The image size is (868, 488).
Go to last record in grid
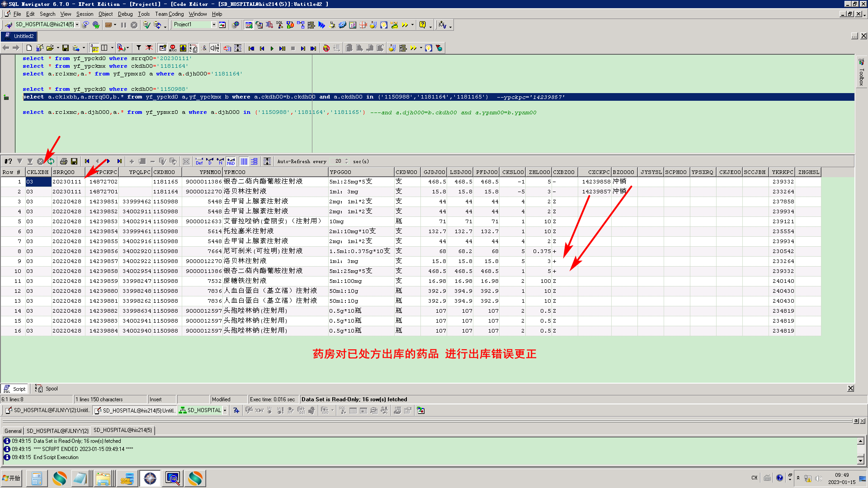119,161
